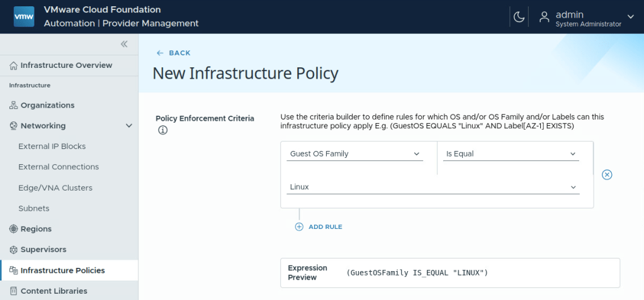Image resolution: width=644 pixels, height=300 pixels.
Task: Open Regions page label
Action: [36, 229]
